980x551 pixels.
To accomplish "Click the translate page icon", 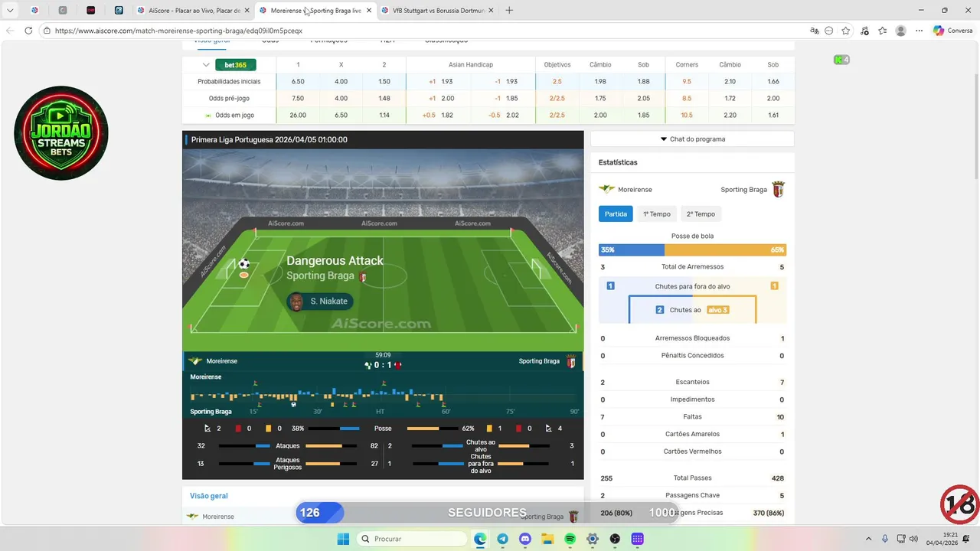I will [x=815, y=31].
